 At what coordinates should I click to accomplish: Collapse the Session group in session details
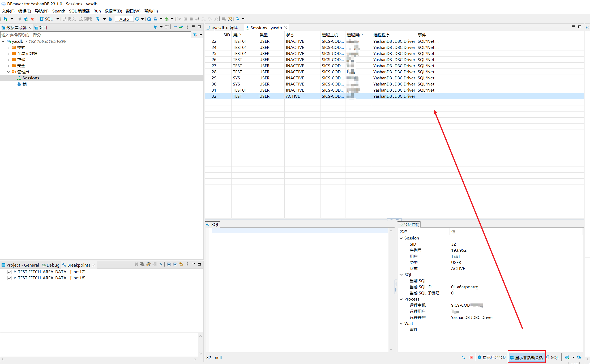tap(401, 238)
